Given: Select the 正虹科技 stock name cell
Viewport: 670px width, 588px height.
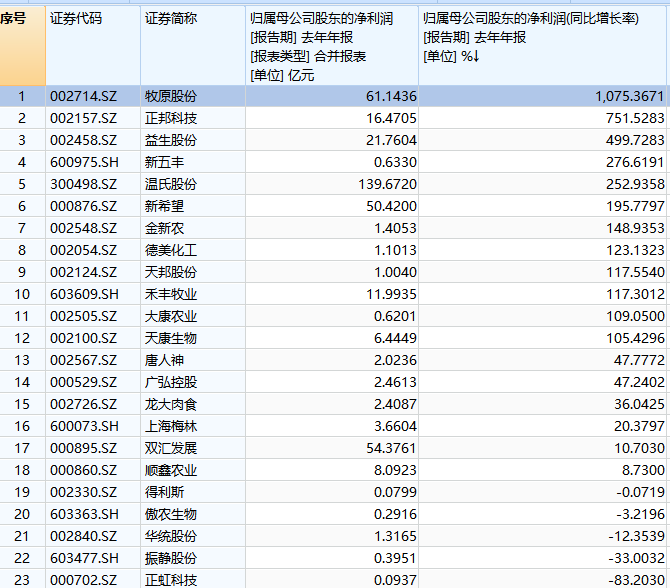Looking at the screenshot, I should pyautogui.click(x=171, y=580).
